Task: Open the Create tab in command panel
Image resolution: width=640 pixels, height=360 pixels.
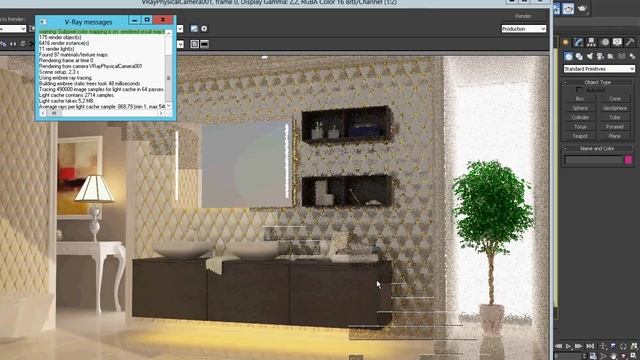Action: pyautogui.click(x=566, y=42)
